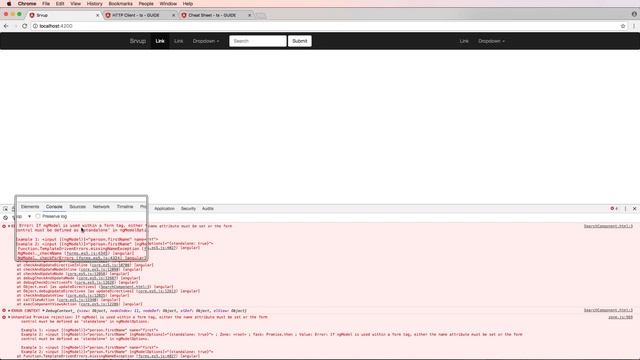Toggle the Preserve log checkbox
Screen dimensions: 640x360
[38, 216]
